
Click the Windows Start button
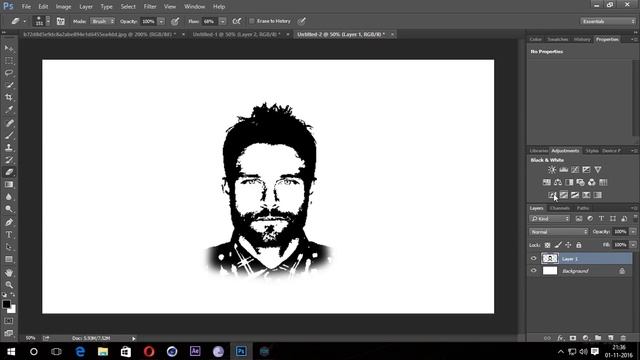coord(11,351)
